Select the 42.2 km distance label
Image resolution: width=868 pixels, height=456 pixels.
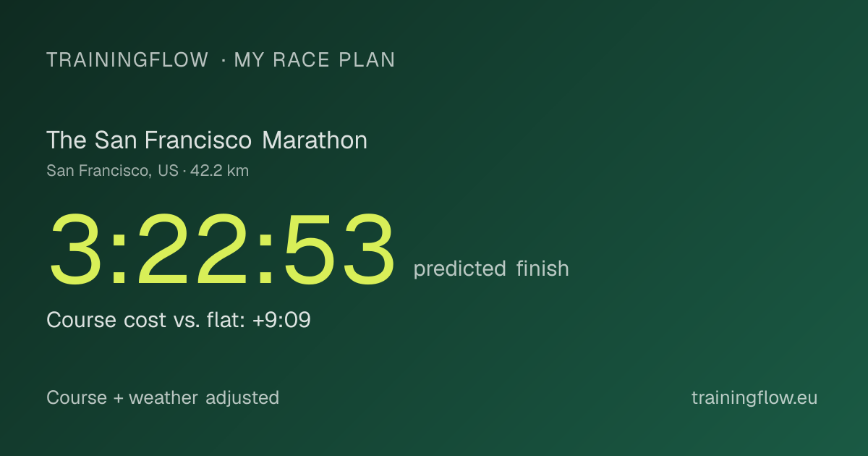point(219,171)
